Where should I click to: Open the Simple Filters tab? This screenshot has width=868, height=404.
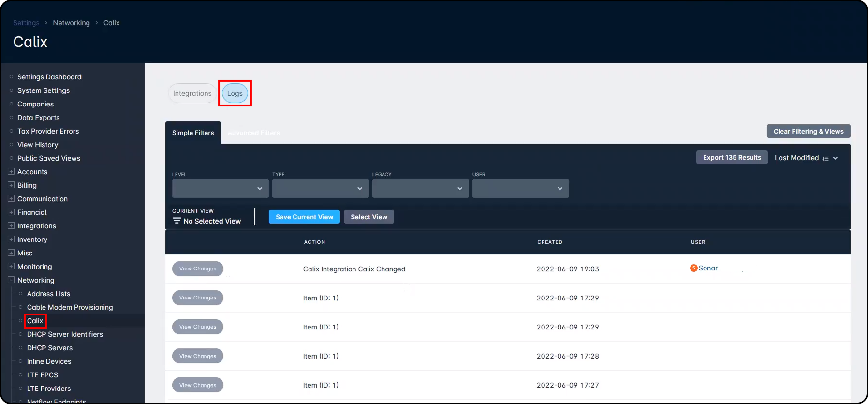(x=193, y=133)
